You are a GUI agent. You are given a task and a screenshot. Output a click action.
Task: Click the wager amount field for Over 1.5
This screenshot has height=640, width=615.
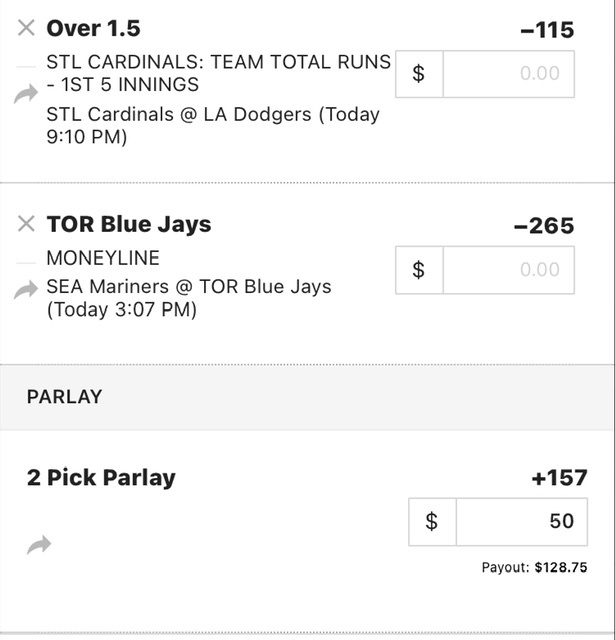pyautogui.click(x=508, y=74)
